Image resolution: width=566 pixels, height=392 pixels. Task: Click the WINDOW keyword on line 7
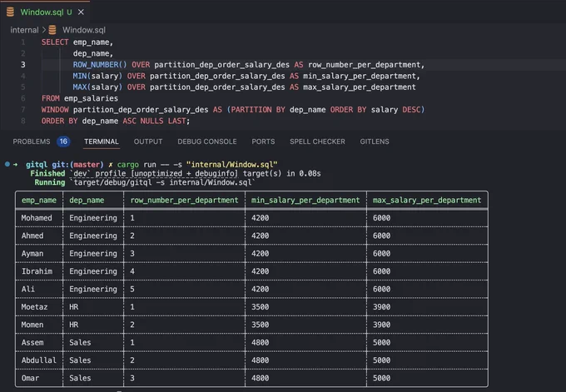click(x=55, y=109)
